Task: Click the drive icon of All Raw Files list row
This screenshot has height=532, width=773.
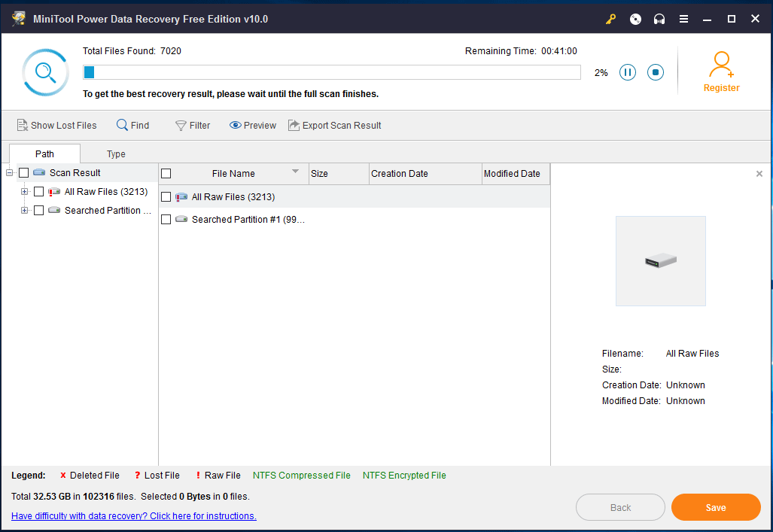Action: 181,196
